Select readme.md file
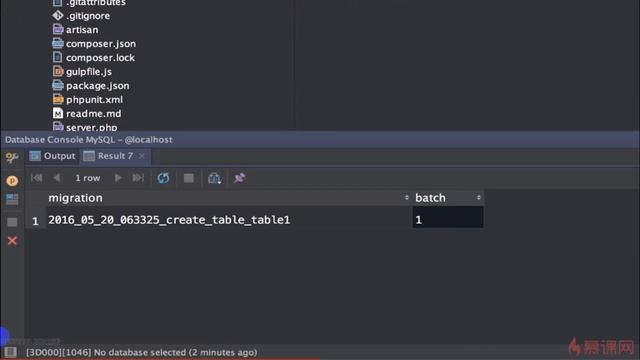This screenshot has height=360, width=640. (93, 113)
